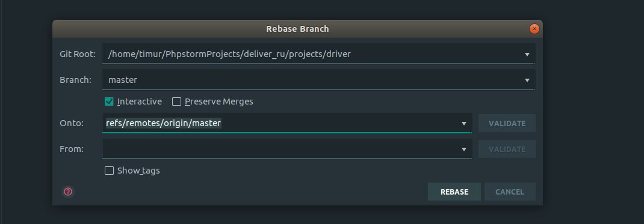Click the CANCEL button

(510, 192)
